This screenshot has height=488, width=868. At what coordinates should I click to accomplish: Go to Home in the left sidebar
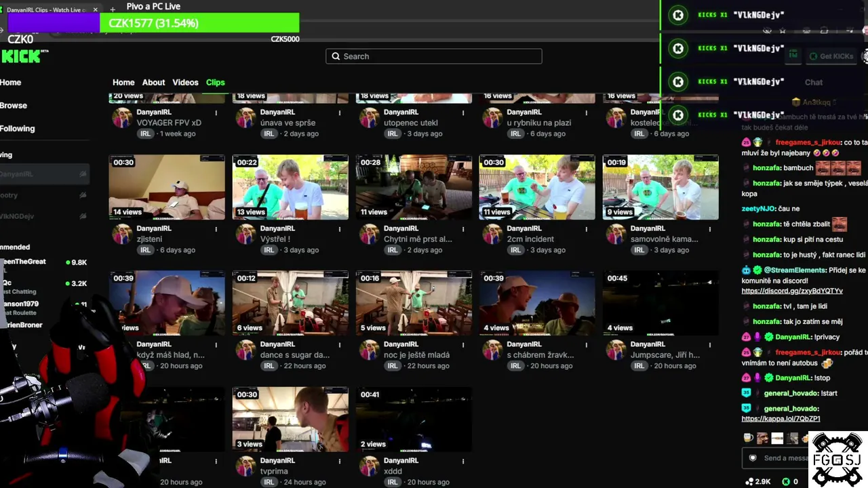coord(11,83)
